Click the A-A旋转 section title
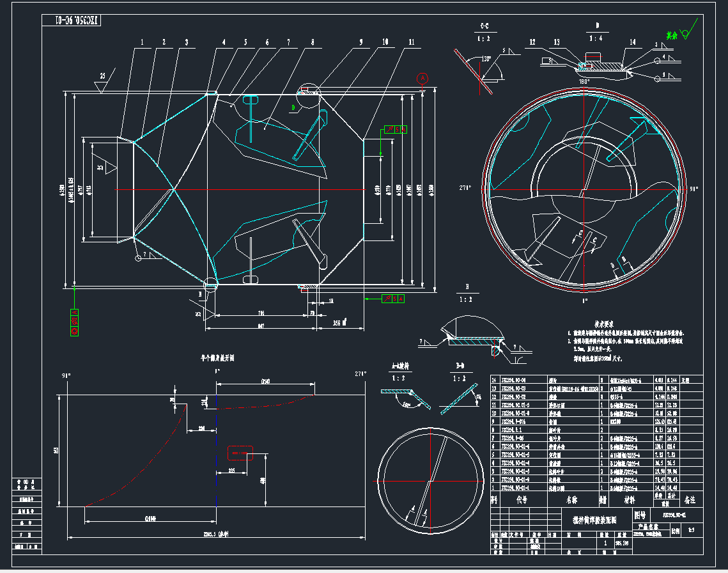The image size is (728, 573). 400,366
